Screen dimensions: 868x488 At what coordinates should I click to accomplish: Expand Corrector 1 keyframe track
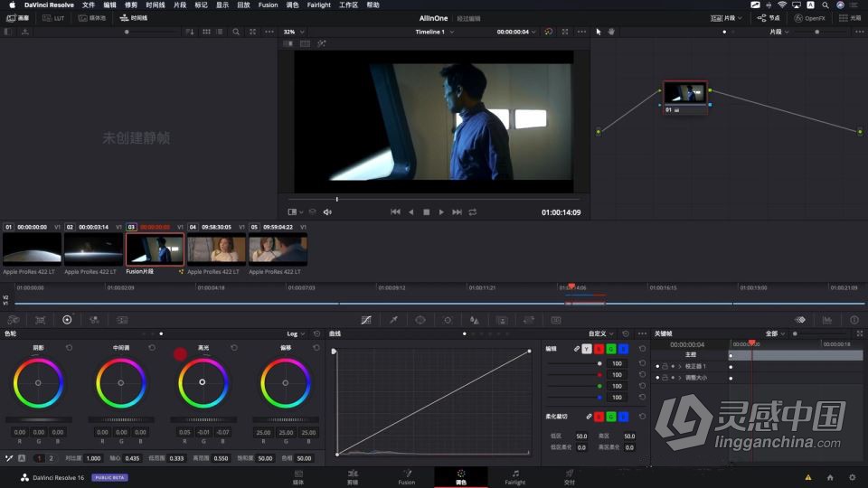pyautogui.click(x=680, y=366)
